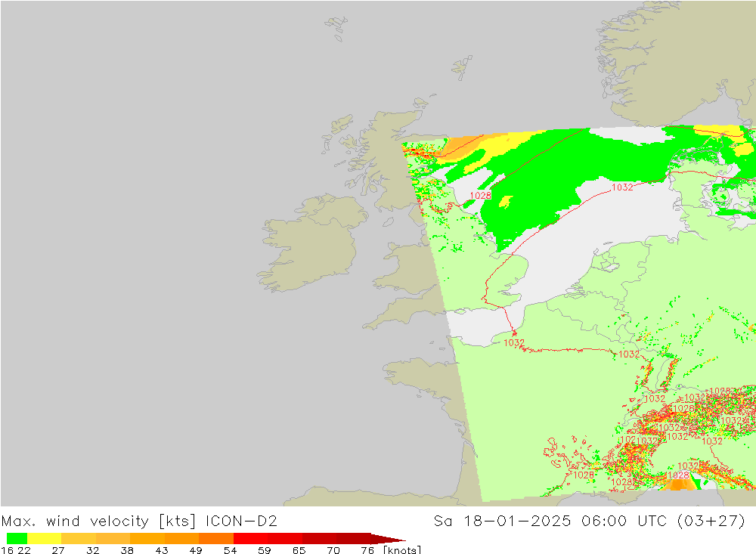Click legend value '16'

tap(7, 550)
